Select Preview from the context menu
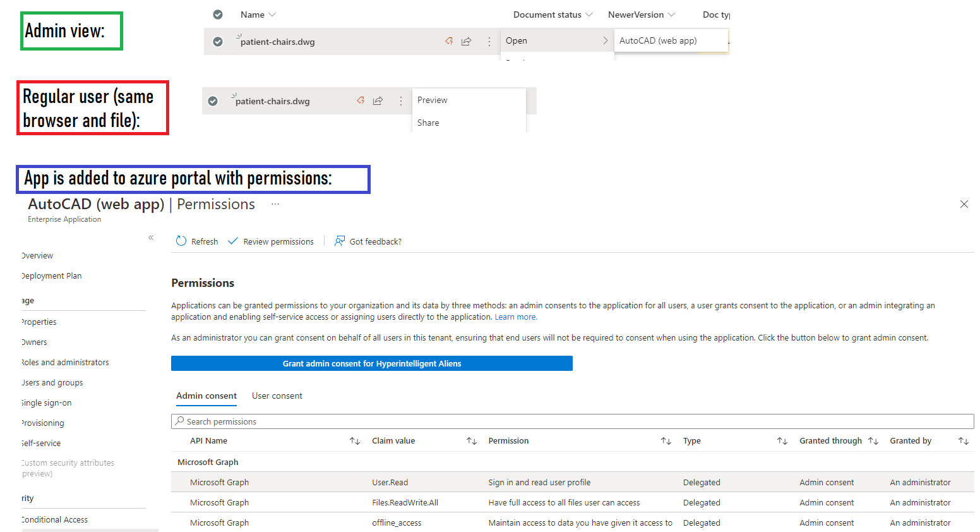Viewport: 980px width, 532px height. pyautogui.click(x=432, y=99)
